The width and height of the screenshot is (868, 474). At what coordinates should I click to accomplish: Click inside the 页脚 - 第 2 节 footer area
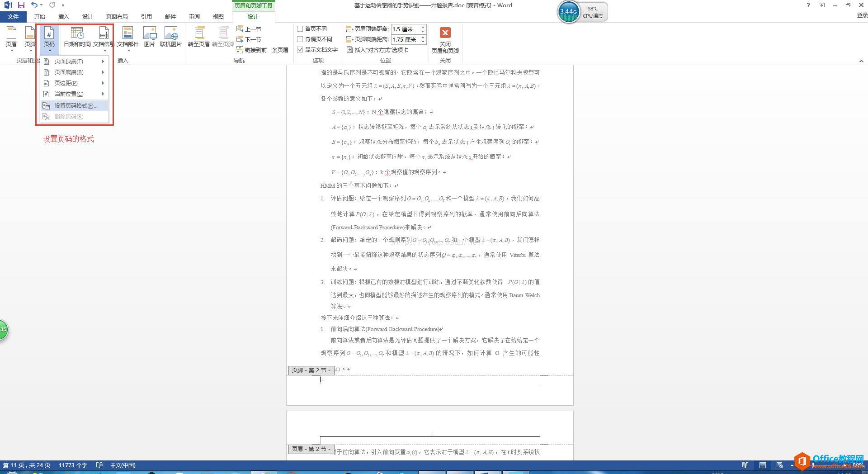(430, 390)
